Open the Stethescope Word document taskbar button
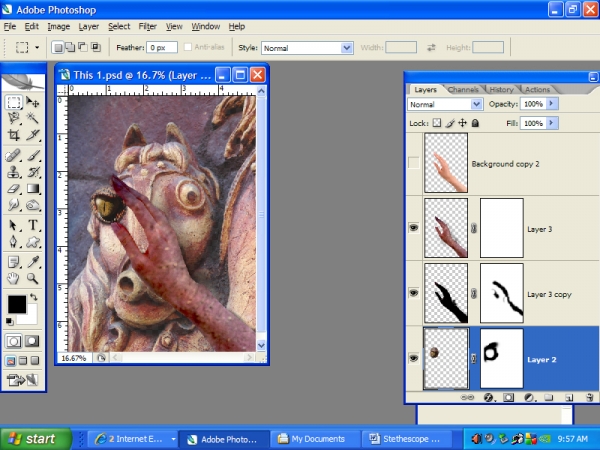The height and width of the screenshot is (450, 600). click(406, 439)
